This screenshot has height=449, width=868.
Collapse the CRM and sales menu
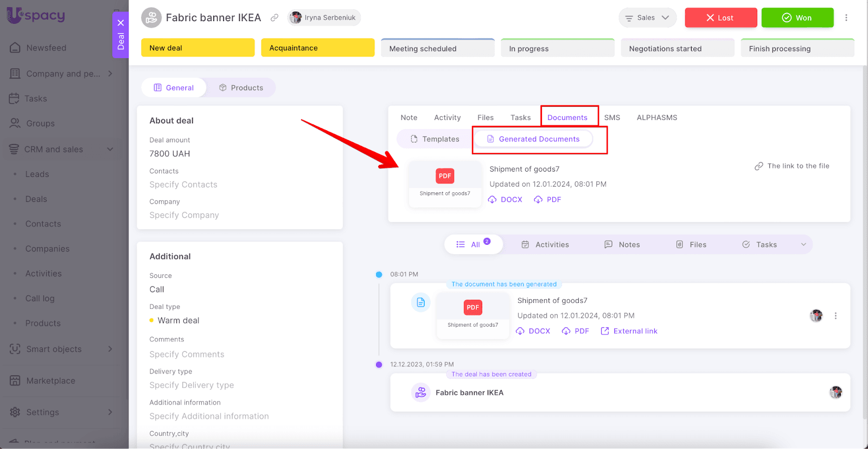pos(110,149)
